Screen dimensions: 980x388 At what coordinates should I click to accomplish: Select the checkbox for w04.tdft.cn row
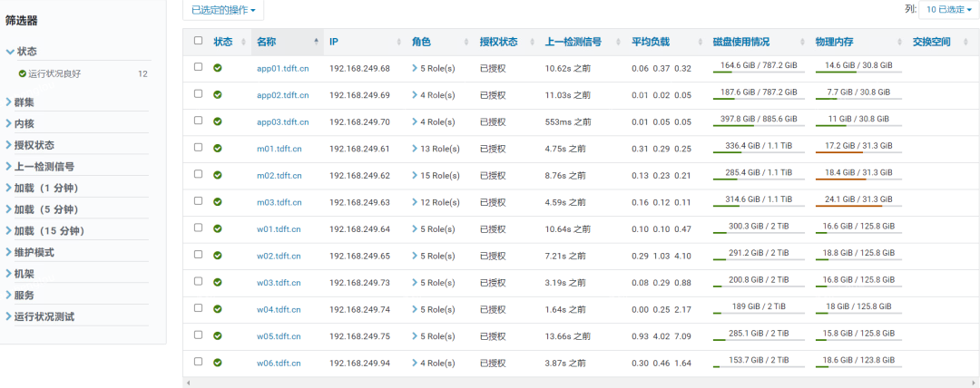(x=199, y=309)
